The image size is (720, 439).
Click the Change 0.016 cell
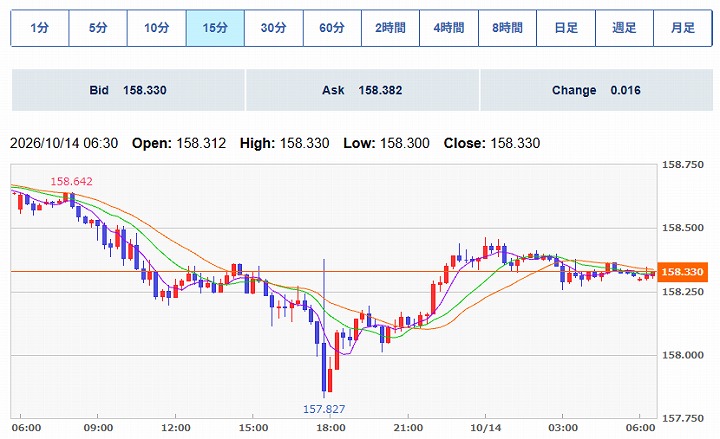coord(596,90)
